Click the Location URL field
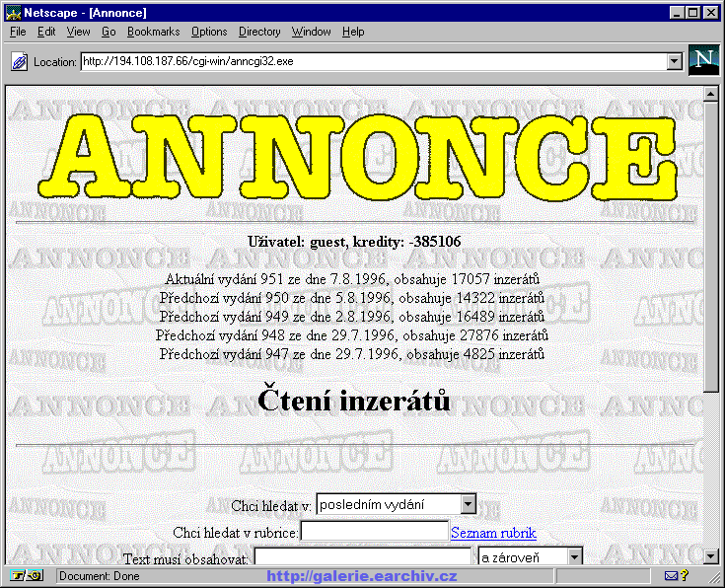This screenshot has width=725, height=588. 374,61
